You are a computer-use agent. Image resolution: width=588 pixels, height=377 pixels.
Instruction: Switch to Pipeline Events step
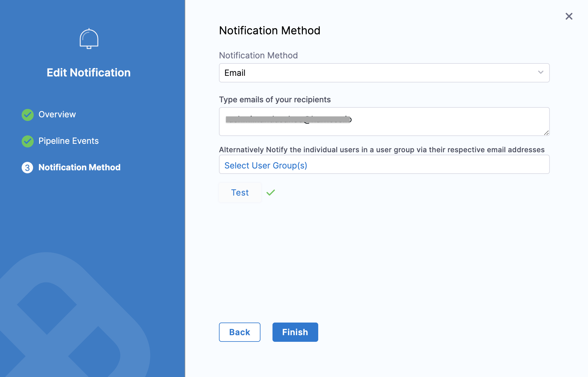point(69,141)
